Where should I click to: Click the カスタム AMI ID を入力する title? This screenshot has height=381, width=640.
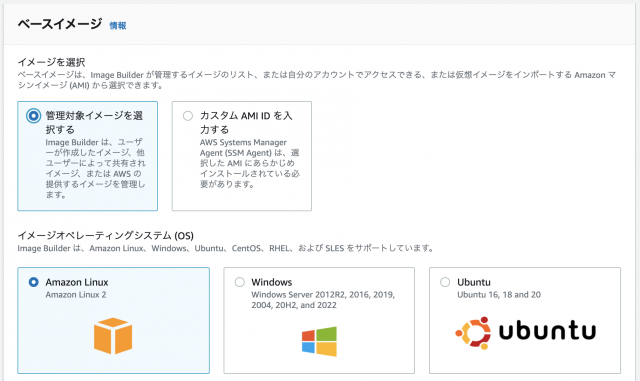click(x=246, y=123)
